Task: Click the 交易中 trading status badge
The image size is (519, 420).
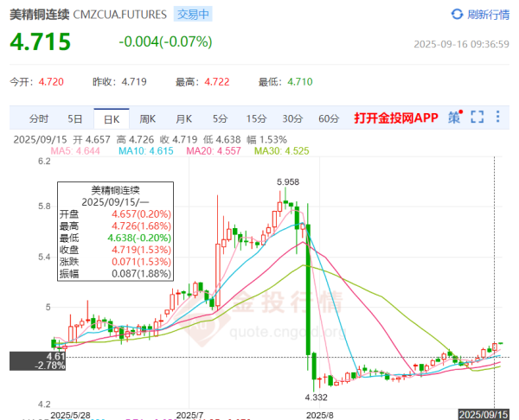Action: [x=193, y=14]
